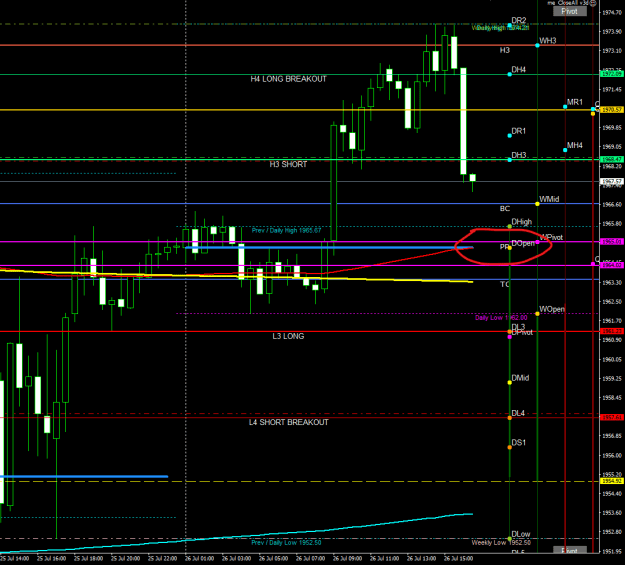Click the green 1968.47 price tag
Screen dimensions: 625x565
pos(611,159)
